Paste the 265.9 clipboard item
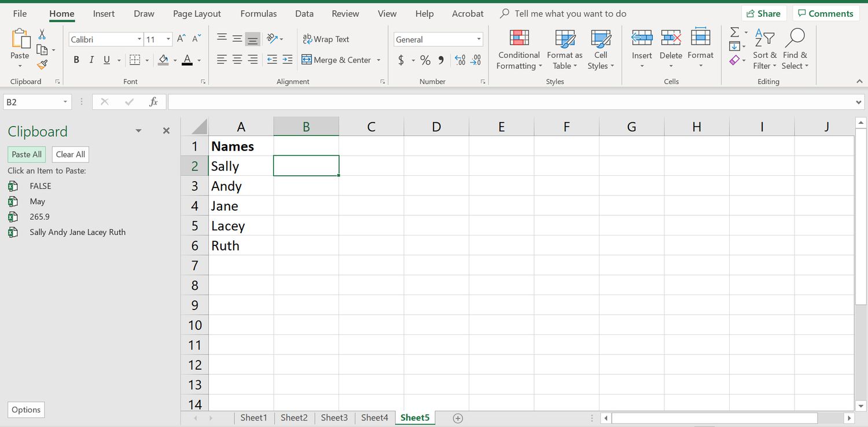868x427 pixels. (39, 217)
